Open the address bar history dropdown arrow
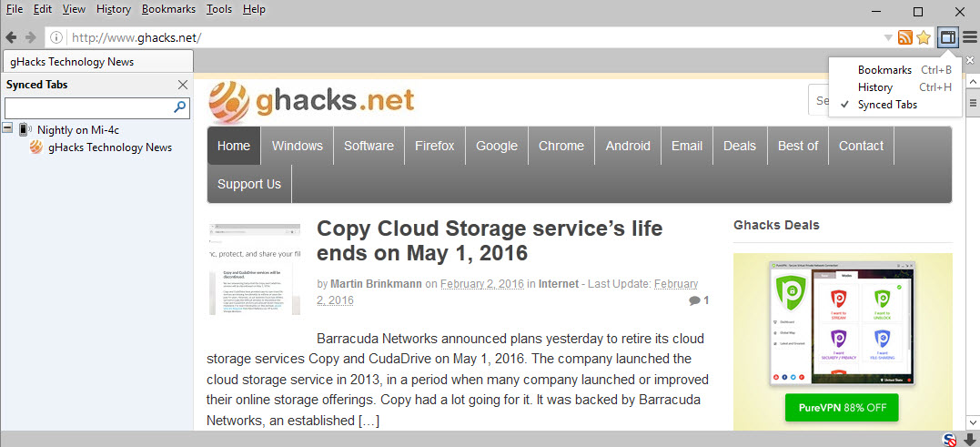980x447 pixels. (x=887, y=38)
